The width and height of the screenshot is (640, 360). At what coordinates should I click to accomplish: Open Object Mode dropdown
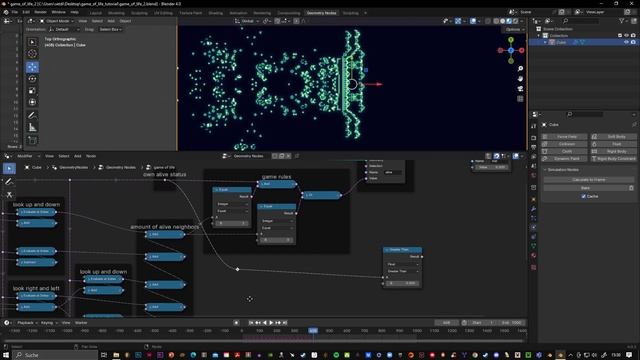click(57, 21)
